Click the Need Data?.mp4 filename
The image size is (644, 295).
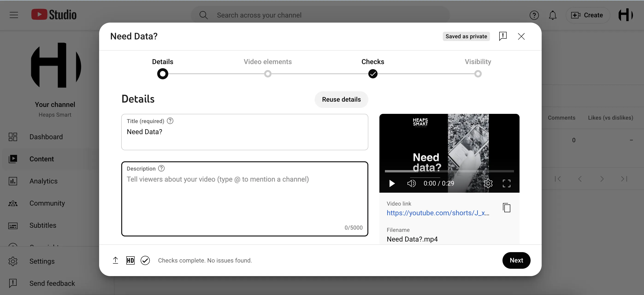coord(412,239)
